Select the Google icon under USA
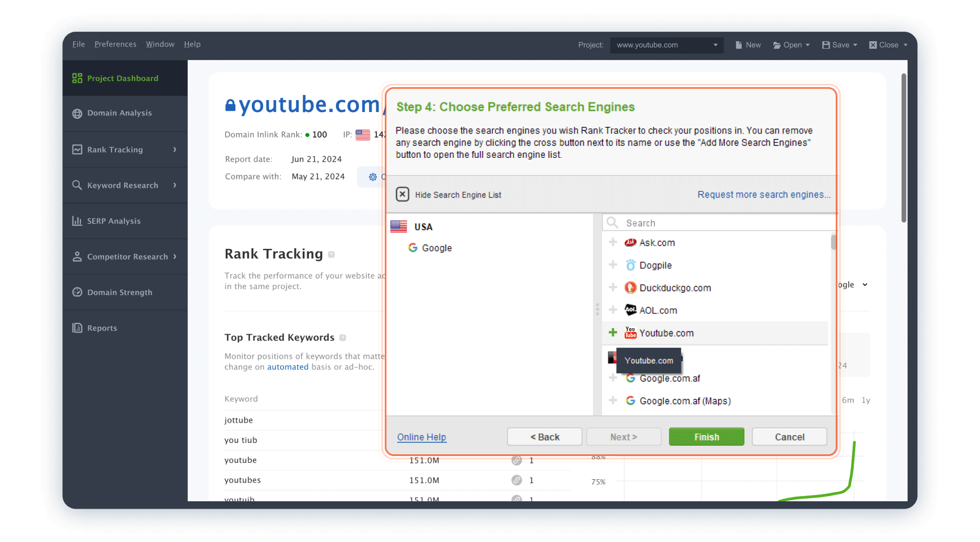The image size is (980, 542). click(413, 248)
